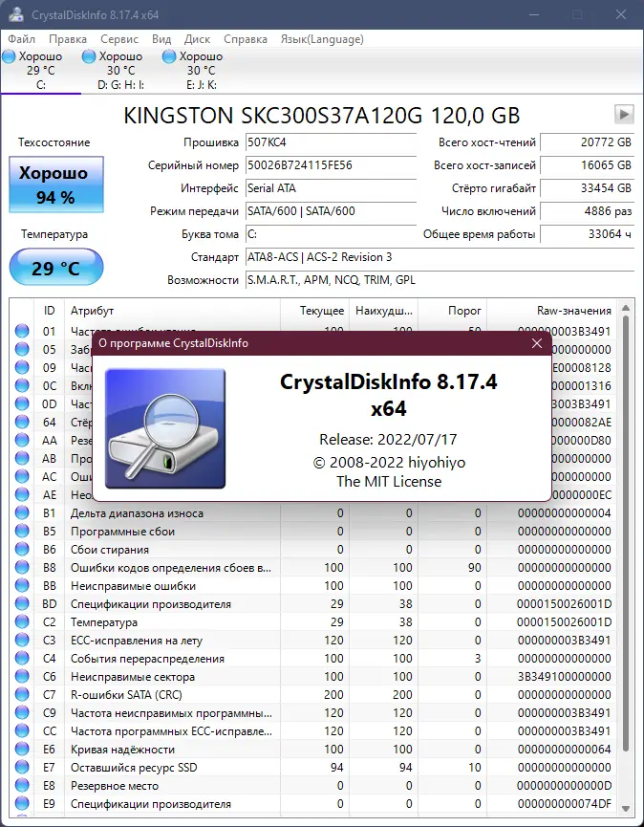The image size is (644, 827).
Task: Select the Резервное место row
Action: tap(313, 786)
